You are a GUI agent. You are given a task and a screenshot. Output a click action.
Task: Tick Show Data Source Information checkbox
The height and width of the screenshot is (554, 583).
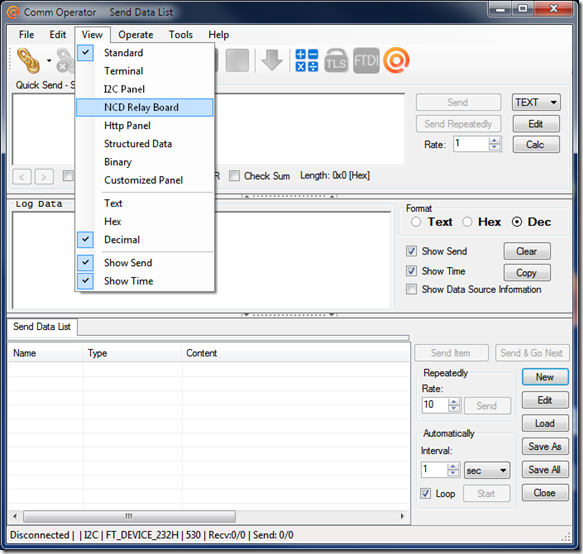411,289
